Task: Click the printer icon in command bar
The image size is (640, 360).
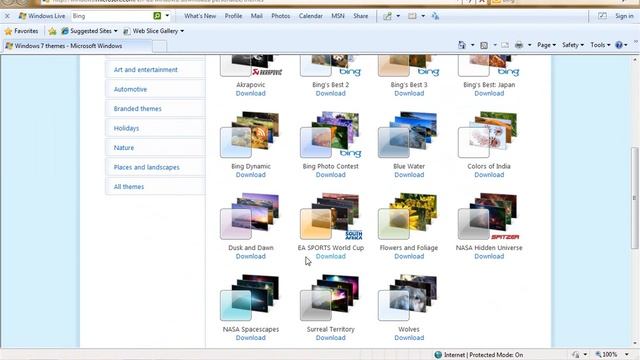Action: coord(519,45)
